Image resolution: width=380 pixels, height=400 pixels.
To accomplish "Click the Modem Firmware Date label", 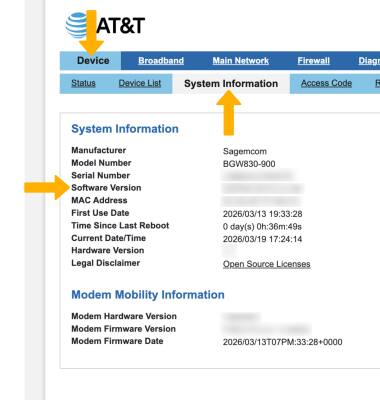I will [117, 341].
